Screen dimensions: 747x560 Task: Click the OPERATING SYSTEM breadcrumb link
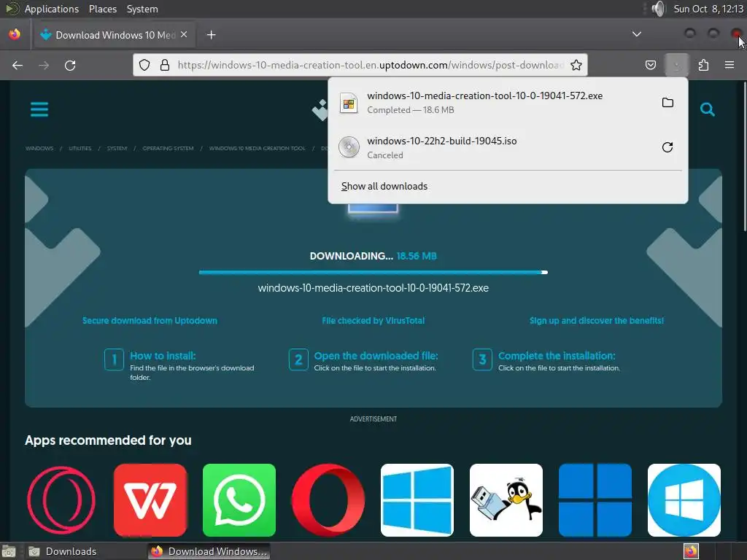pos(169,149)
